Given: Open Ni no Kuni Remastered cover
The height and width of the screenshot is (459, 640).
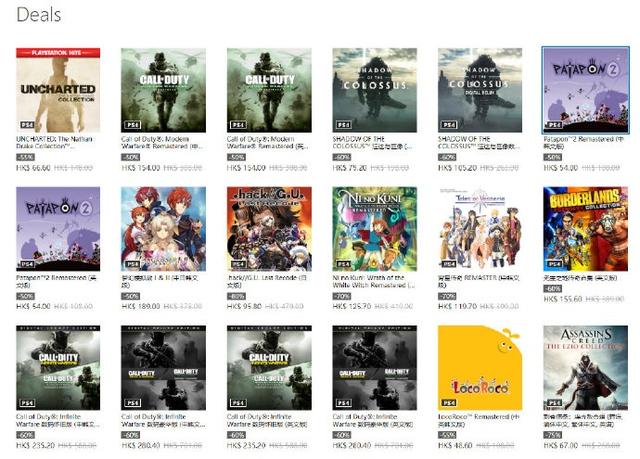Looking at the screenshot, I should coord(375,229).
